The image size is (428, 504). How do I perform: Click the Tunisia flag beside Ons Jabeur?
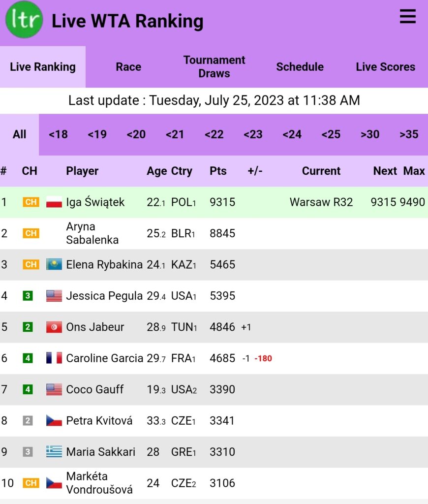coord(54,327)
